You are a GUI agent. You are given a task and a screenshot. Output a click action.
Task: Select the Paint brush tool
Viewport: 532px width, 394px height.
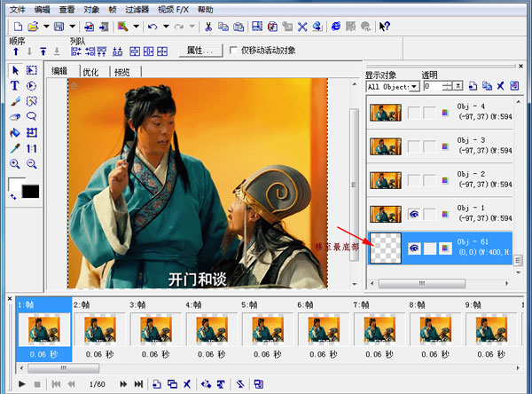(x=15, y=101)
